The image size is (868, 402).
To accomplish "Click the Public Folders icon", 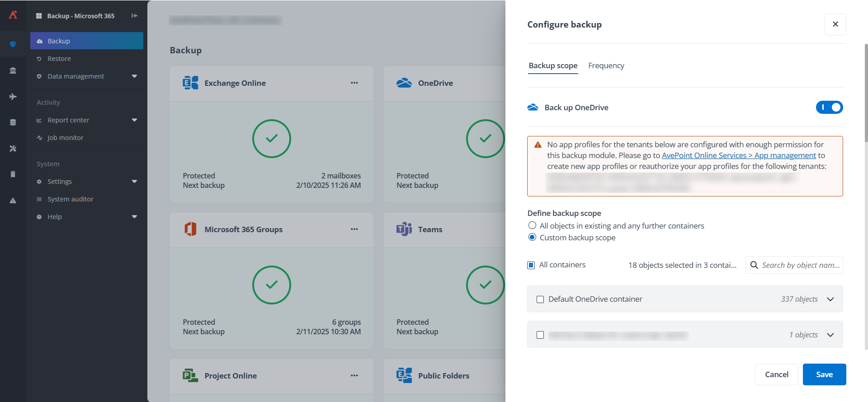I will [404, 376].
